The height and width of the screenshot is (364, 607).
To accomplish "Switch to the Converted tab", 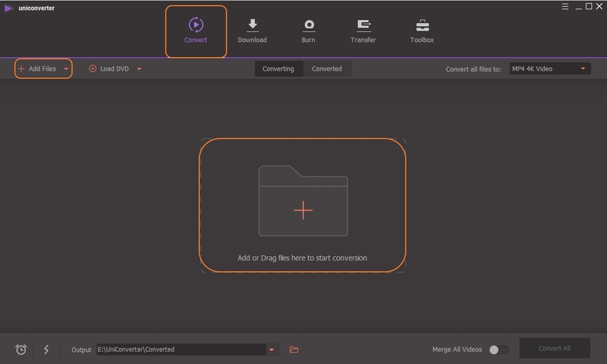I will tap(327, 69).
